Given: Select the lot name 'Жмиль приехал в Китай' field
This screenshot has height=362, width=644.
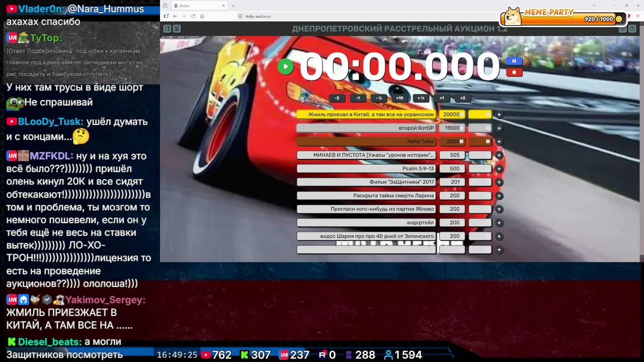Looking at the screenshot, I should [366, 115].
